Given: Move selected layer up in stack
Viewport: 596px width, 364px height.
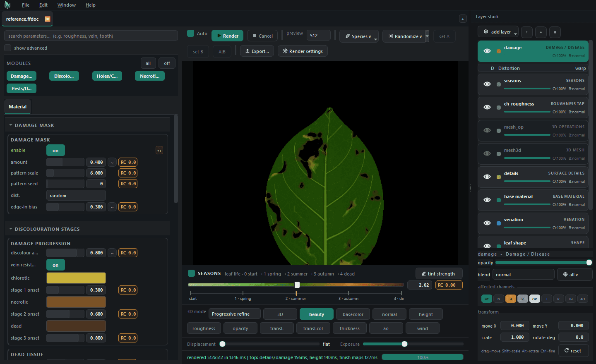Looking at the screenshot, I should pos(527,32).
